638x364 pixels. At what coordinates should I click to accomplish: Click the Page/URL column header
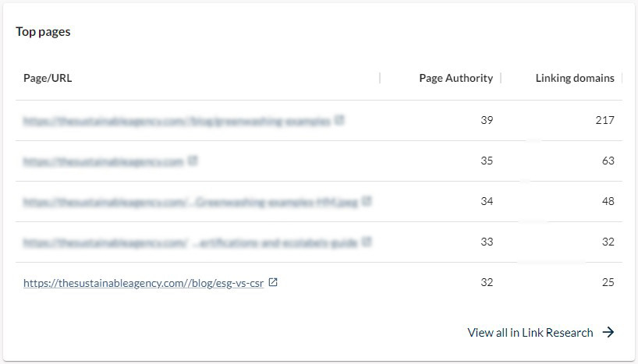click(48, 78)
